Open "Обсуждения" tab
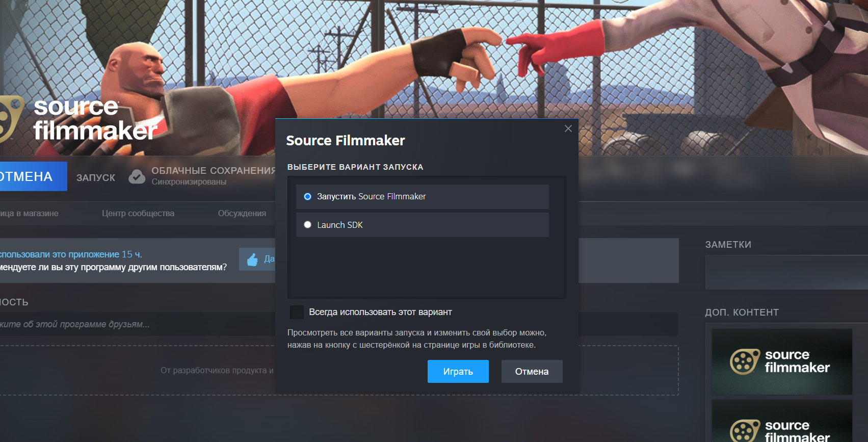Viewport: 868px width, 442px height. coord(242,214)
